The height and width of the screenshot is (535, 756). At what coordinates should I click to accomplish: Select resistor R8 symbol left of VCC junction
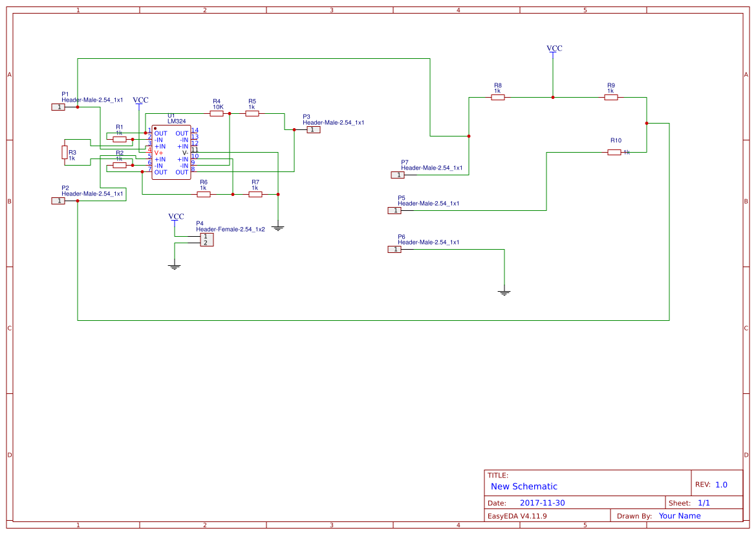(x=498, y=98)
